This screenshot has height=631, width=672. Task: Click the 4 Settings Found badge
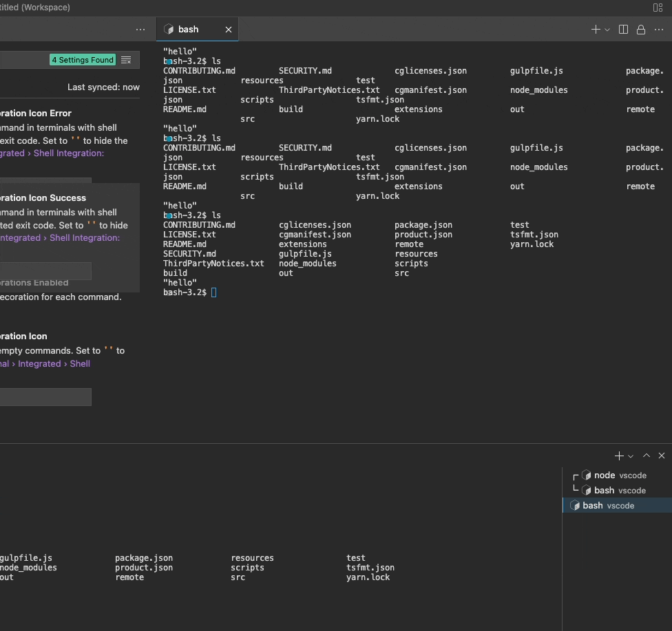click(82, 60)
